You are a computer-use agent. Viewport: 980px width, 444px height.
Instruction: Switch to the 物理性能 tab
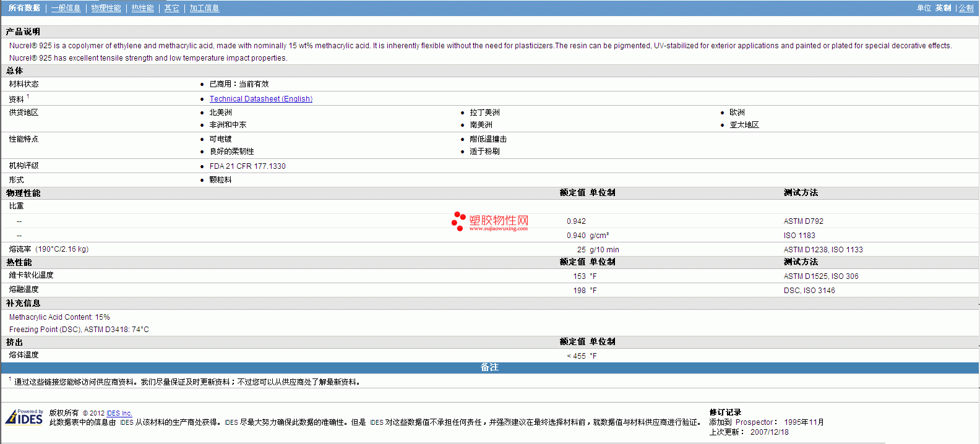[x=106, y=8]
